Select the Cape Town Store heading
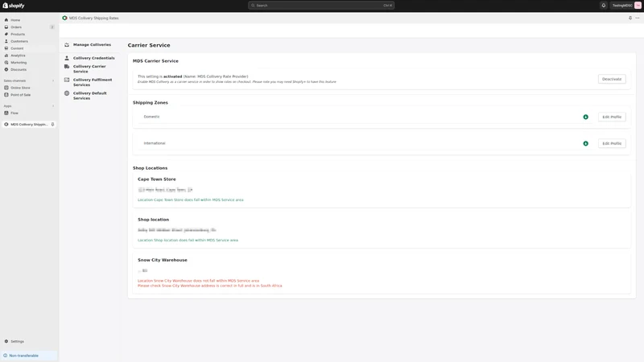This screenshot has height=362, width=644. coord(156,179)
